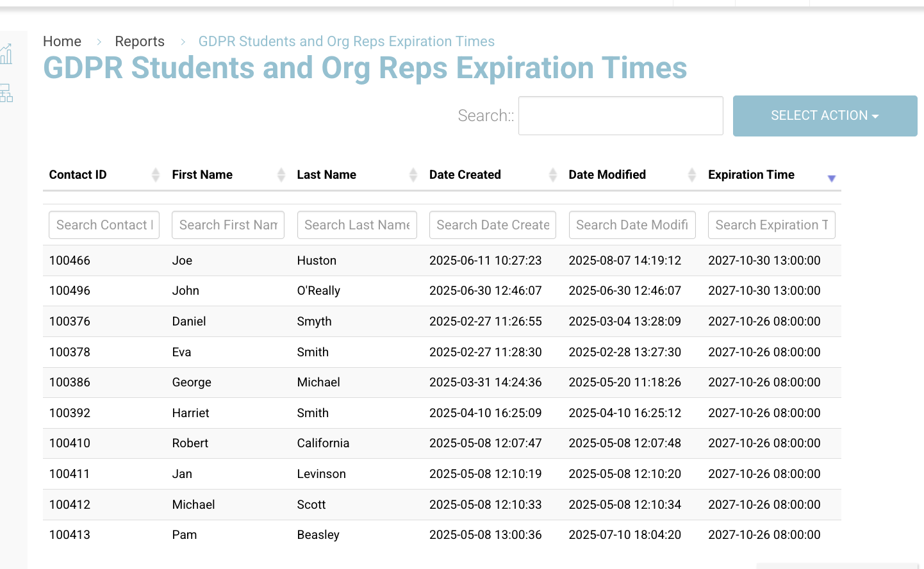The height and width of the screenshot is (569, 924).
Task: Click the sort icon next to Date Created
Action: point(552,174)
